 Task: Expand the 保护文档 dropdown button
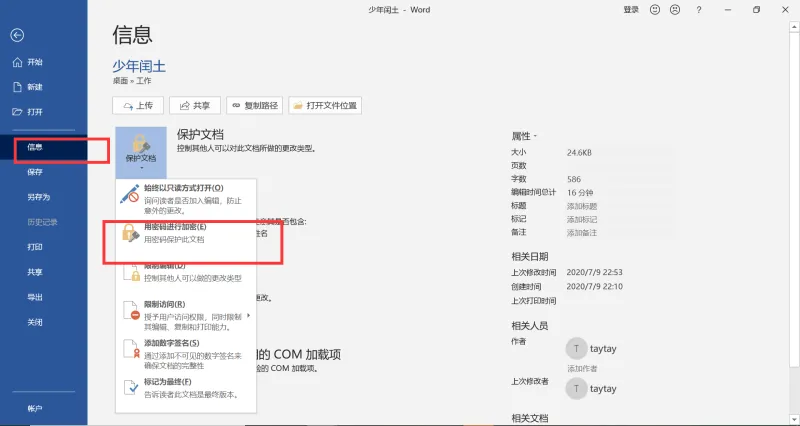[x=141, y=152]
